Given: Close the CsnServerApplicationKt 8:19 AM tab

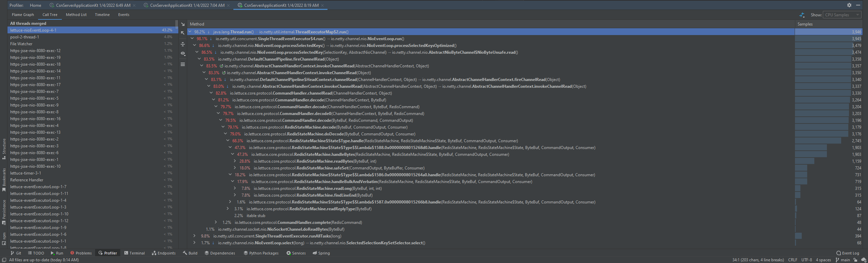Looking at the screenshot, I should 322,5.
